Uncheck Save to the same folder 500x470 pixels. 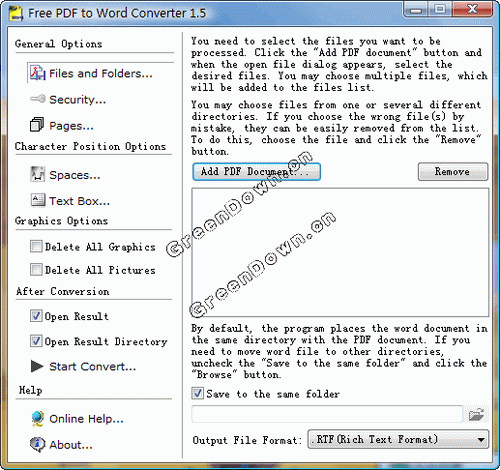pyautogui.click(x=198, y=393)
